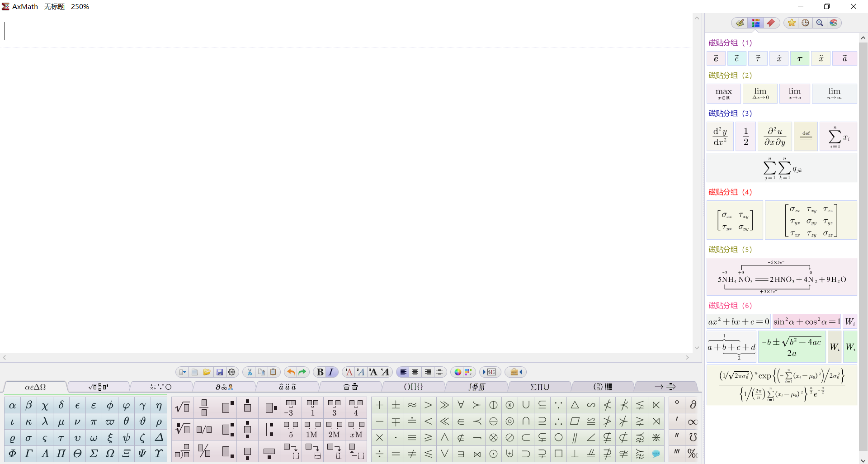
Task: Toggle italic formatting
Action: [331, 372]
